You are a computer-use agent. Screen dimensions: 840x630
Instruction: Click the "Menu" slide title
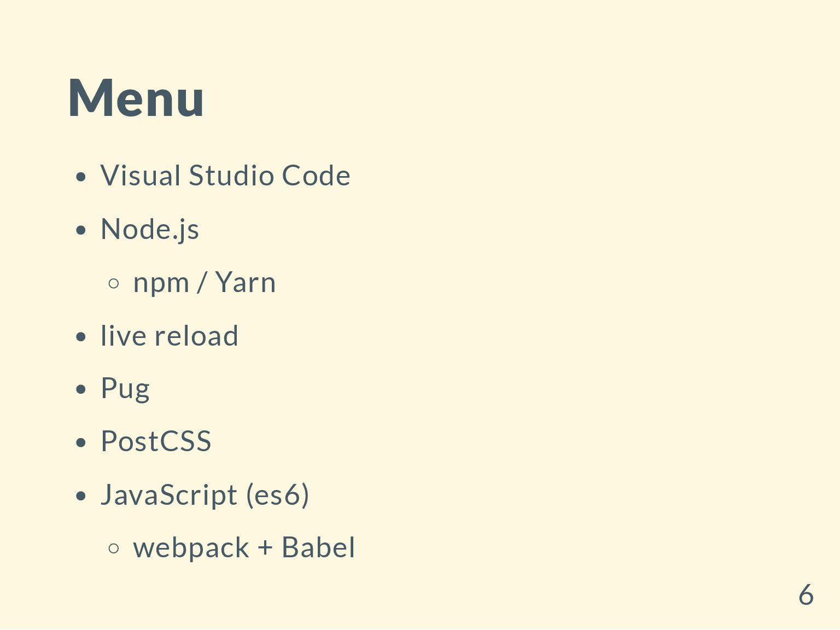(136, 98)
